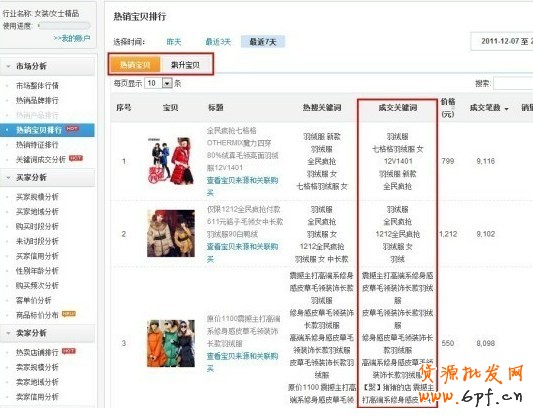Open 市场整体行情 in the sidebar
Viewport: 533px width, 418px height.
[37, 85]
